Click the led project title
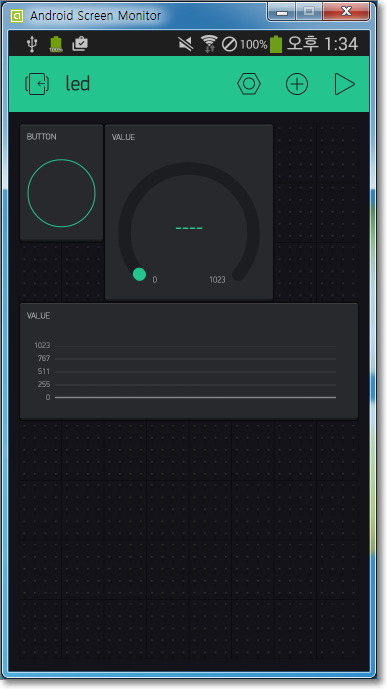The image size is (387, 689). 78,83
